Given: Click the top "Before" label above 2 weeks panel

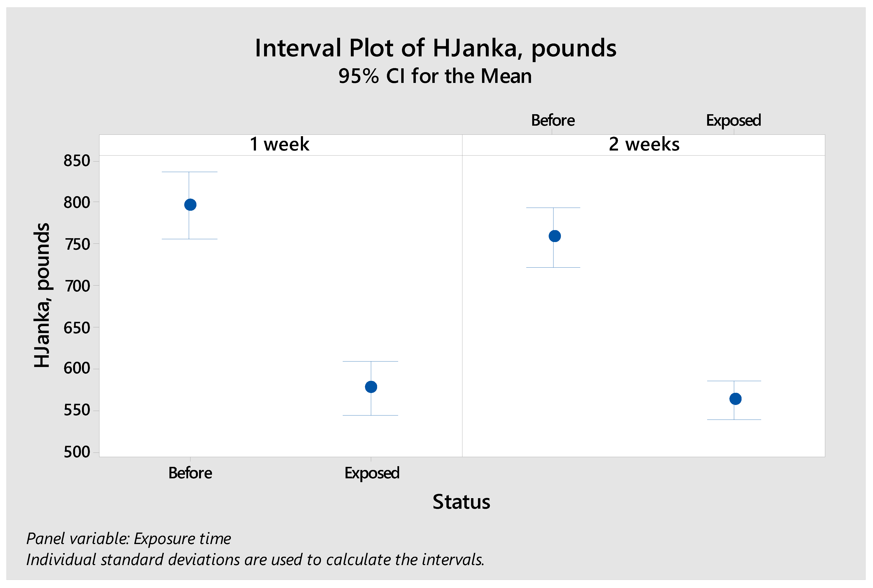Looking at the screenshot, I should click(x=553, y=120).
